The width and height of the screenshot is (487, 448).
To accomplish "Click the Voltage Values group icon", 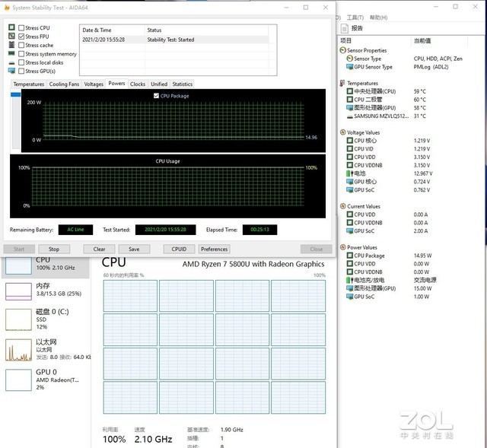I will pyautogui.click(x=343, y=132).
